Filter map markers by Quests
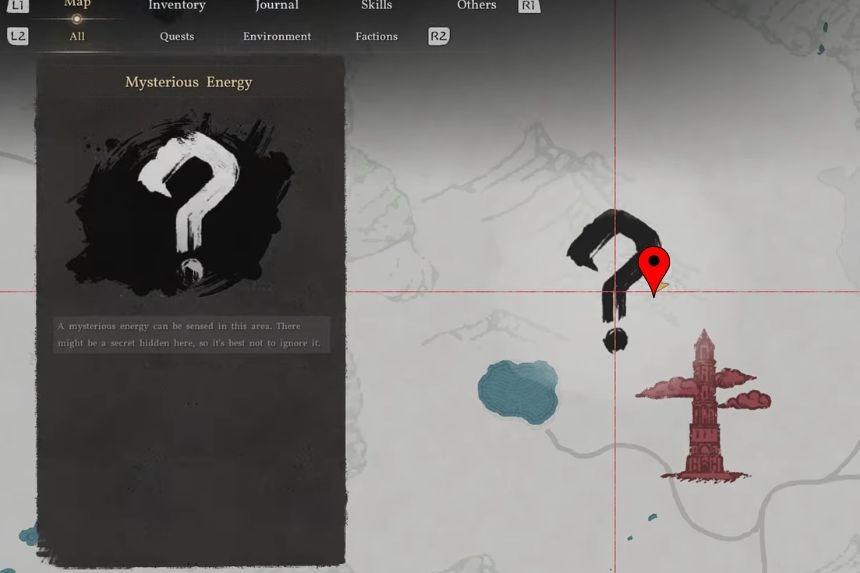 [177, 37]
